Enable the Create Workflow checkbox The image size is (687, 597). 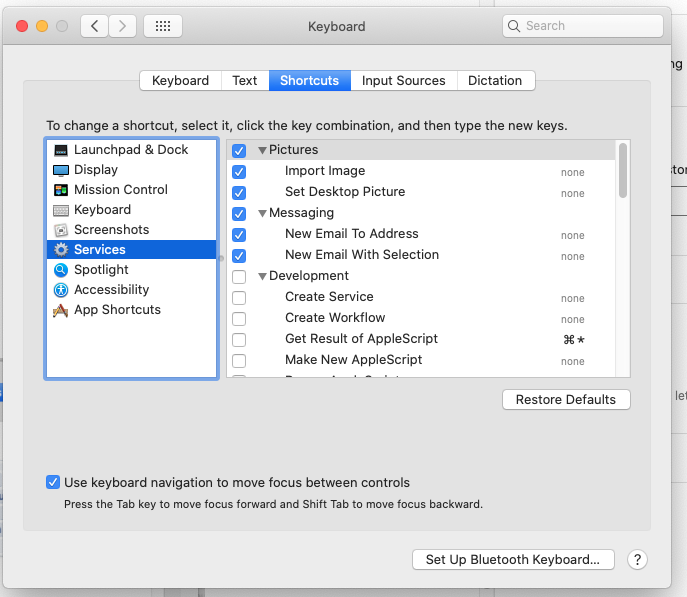click(x=239, y=319)
